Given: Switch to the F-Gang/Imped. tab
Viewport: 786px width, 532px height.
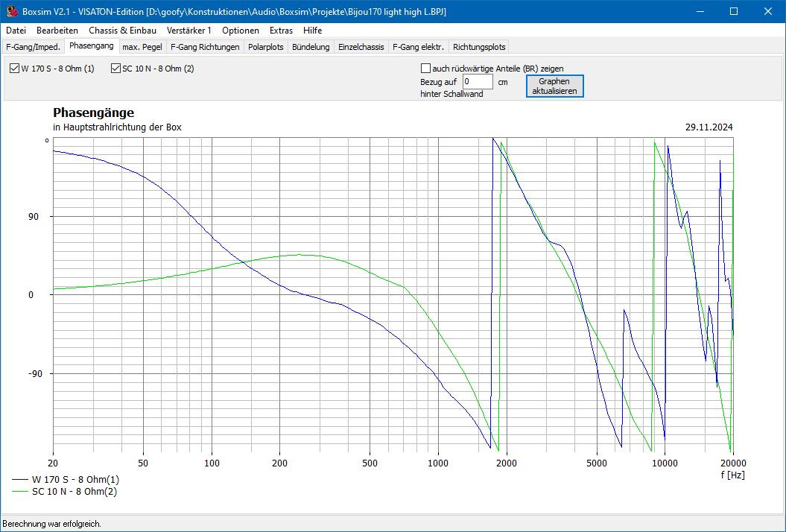Looking at the screenshot, I should 33,47.
